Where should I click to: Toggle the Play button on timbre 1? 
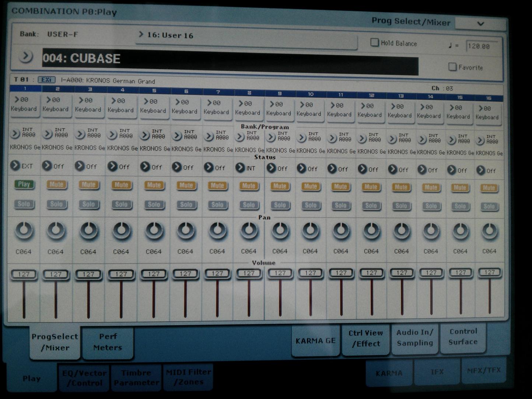pos(24,184)
